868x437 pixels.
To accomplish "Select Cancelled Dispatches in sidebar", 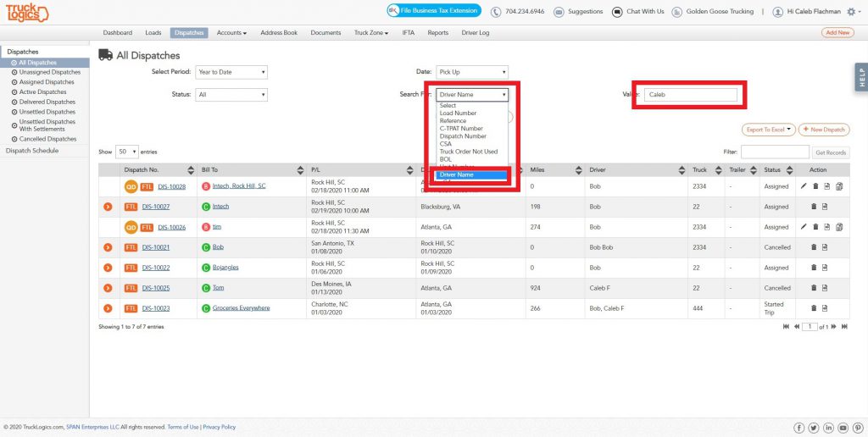I will point(47,139).
